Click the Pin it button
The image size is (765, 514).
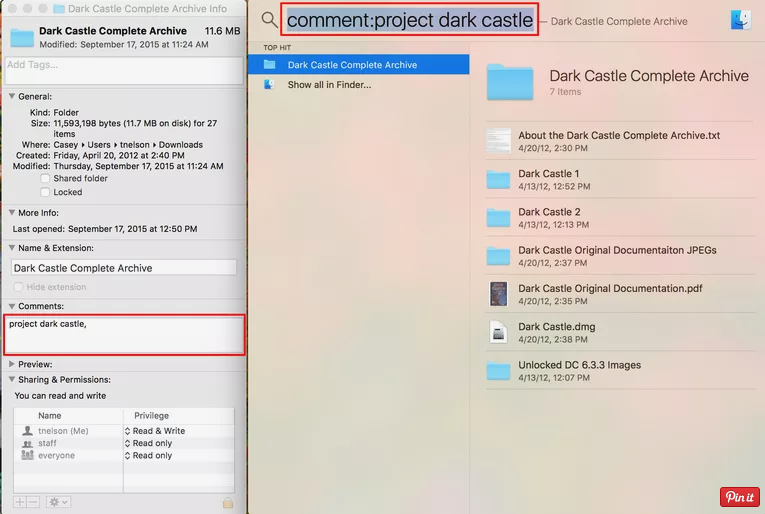(740, 497)
